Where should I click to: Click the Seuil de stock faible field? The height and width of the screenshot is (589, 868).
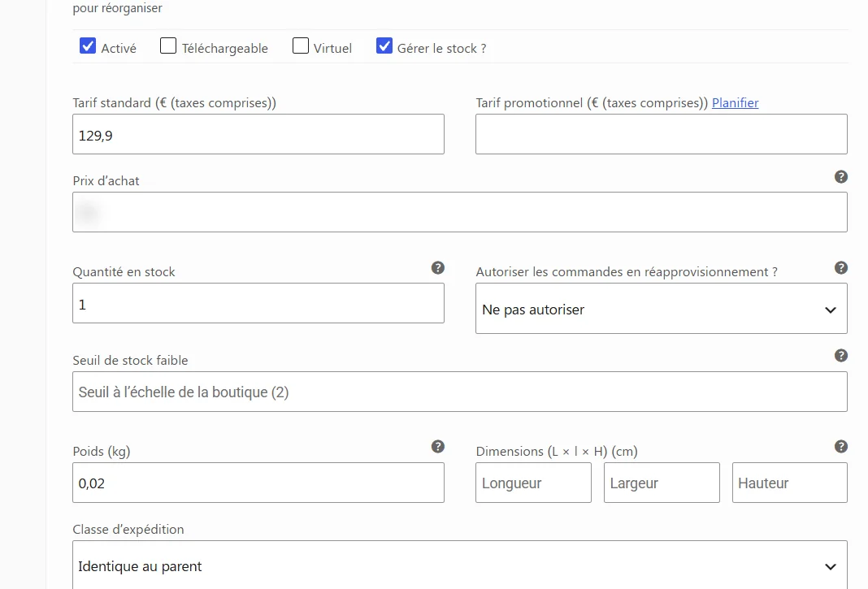tap(460, 392)
